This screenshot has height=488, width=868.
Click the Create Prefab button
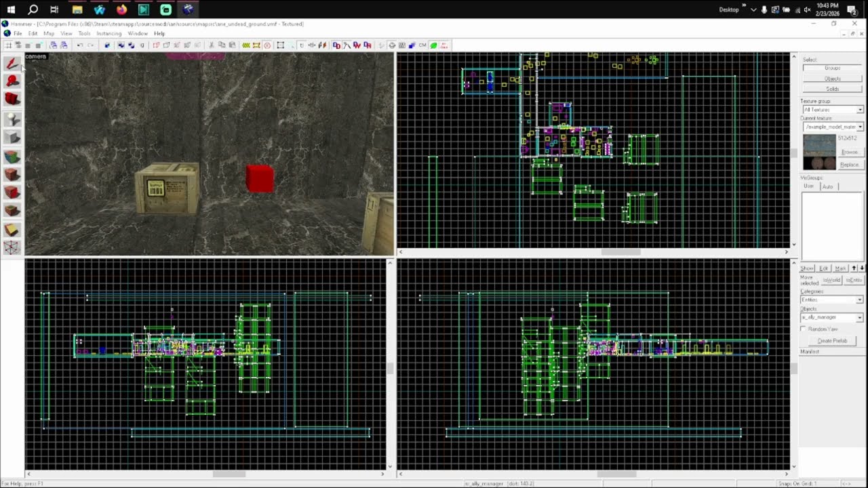click(832, 340)
